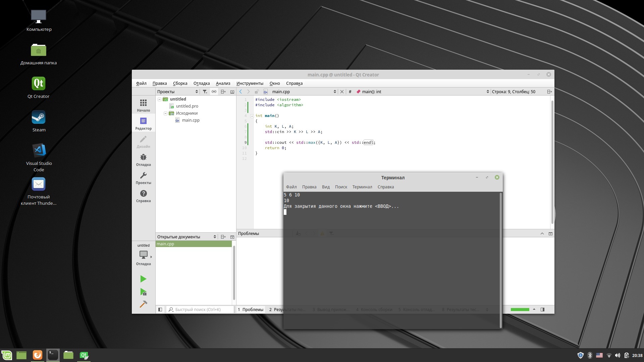Screen dimensions: 644x362
Task: Open the Проекты mode with wrench icon
Action: [143, 178]
